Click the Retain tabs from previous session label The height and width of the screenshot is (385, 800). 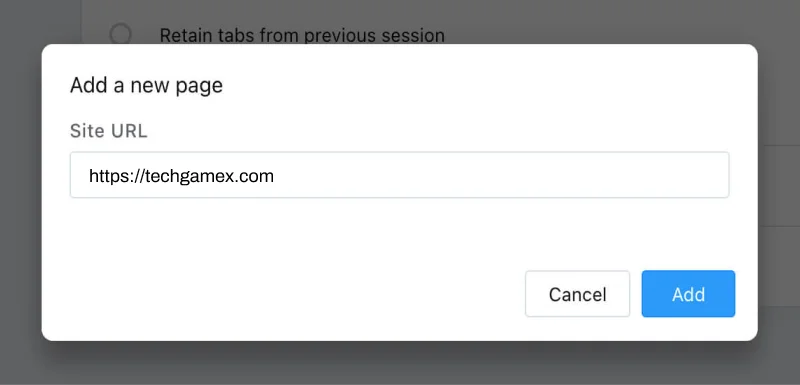point(302,35)
